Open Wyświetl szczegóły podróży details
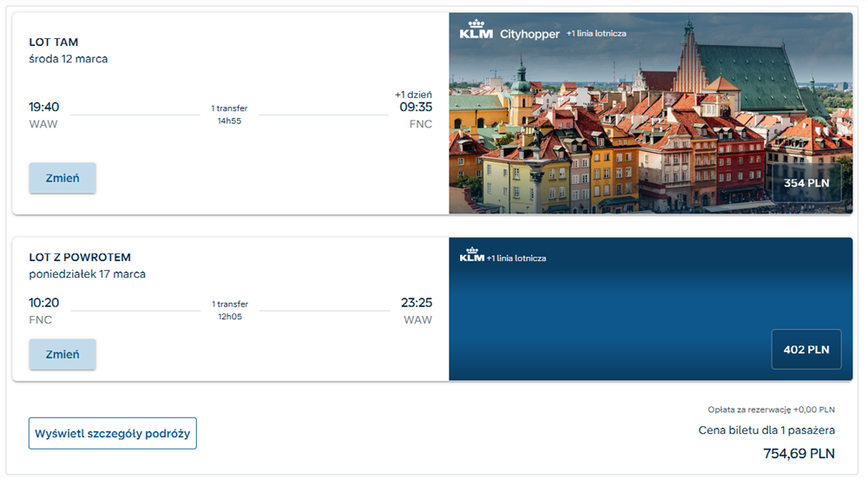The width and height of the screenshot is (868, 479). point(112,434)
